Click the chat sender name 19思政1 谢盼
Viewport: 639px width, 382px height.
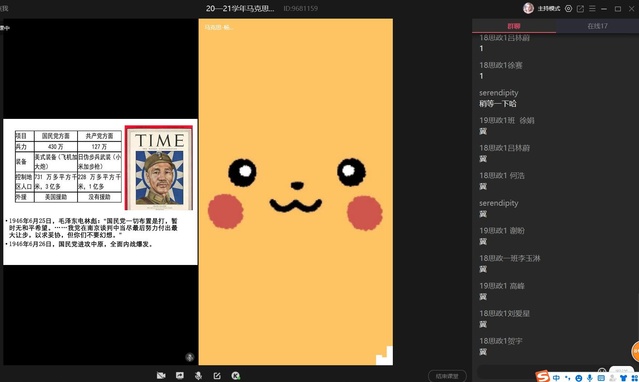(502, 231)
